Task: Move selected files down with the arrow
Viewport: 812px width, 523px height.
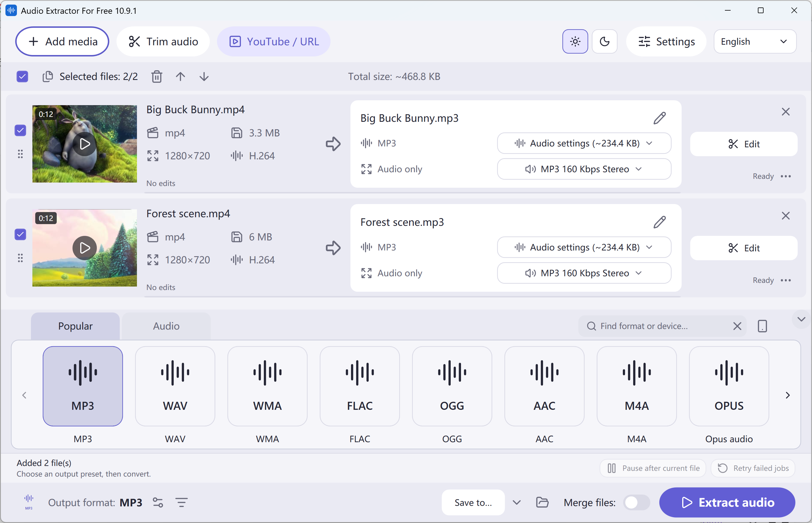Action: (204, 77)
